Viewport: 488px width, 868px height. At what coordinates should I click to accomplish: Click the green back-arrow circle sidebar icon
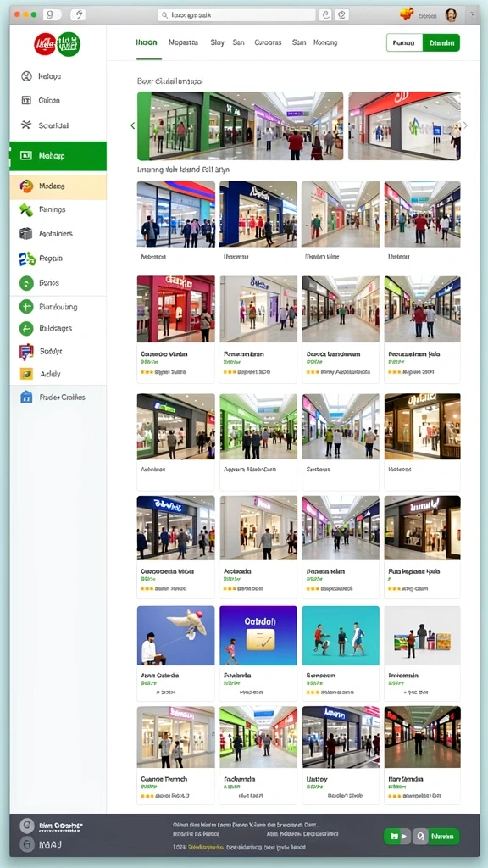click(x=26, y=328)
